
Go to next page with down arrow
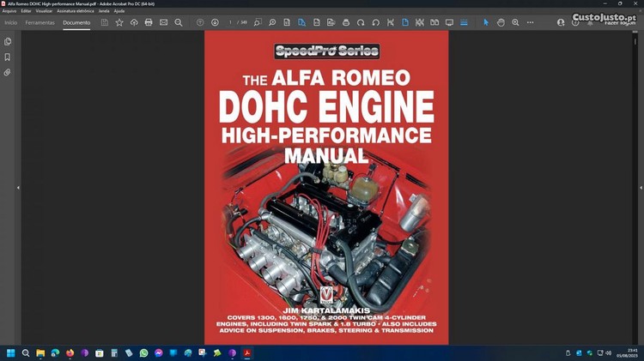click(215, 22)
